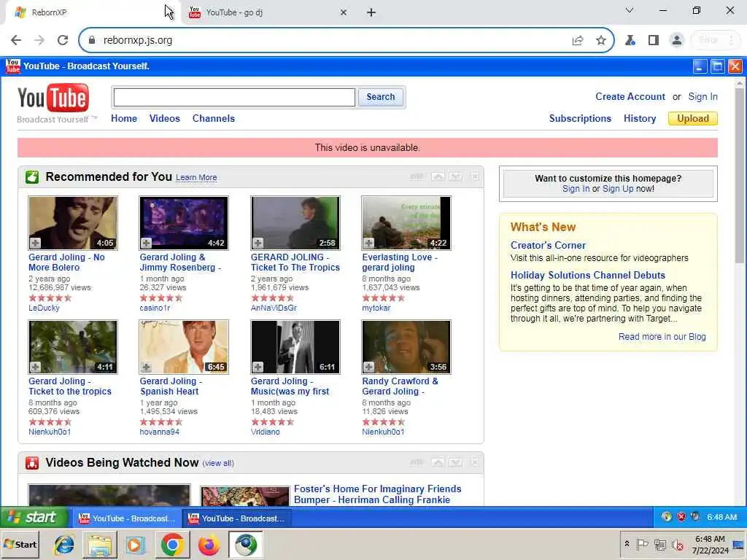Open the LeDucky channel link

coord(44,308)
